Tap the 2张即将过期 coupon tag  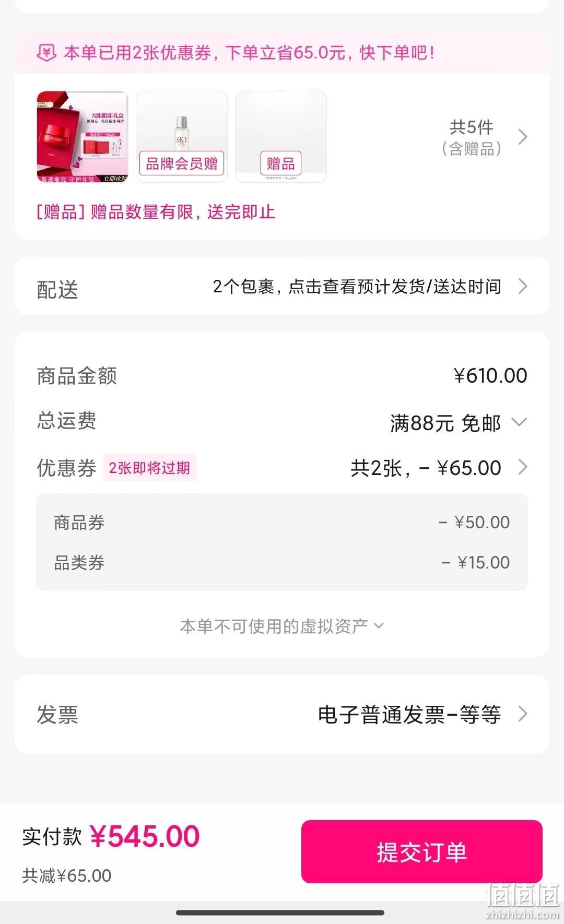pos(149,467)
